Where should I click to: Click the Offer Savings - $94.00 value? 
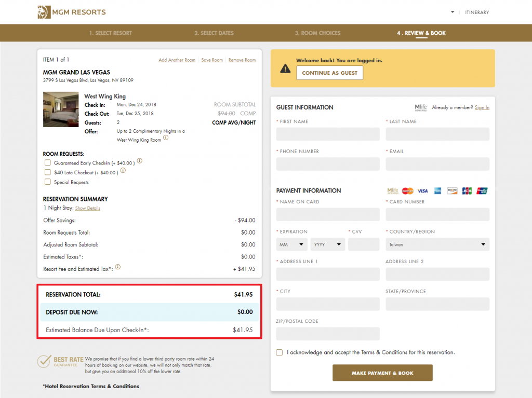click(x=245, y=221)
